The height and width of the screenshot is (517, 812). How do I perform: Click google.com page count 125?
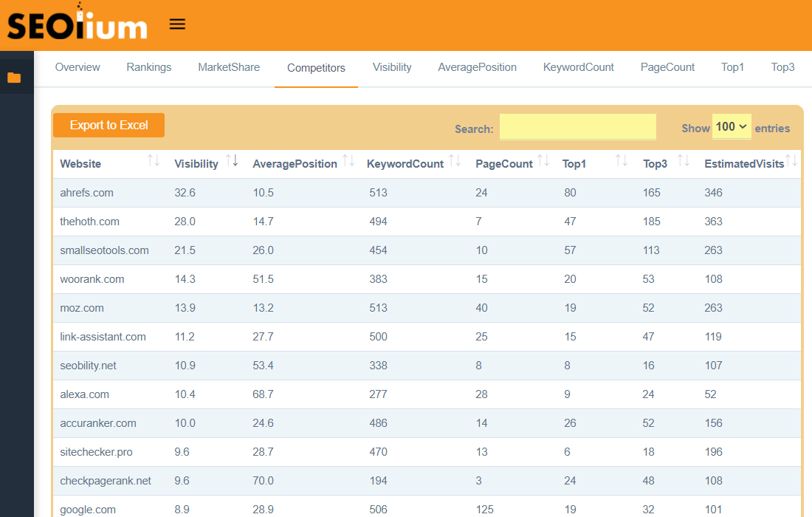485,510
